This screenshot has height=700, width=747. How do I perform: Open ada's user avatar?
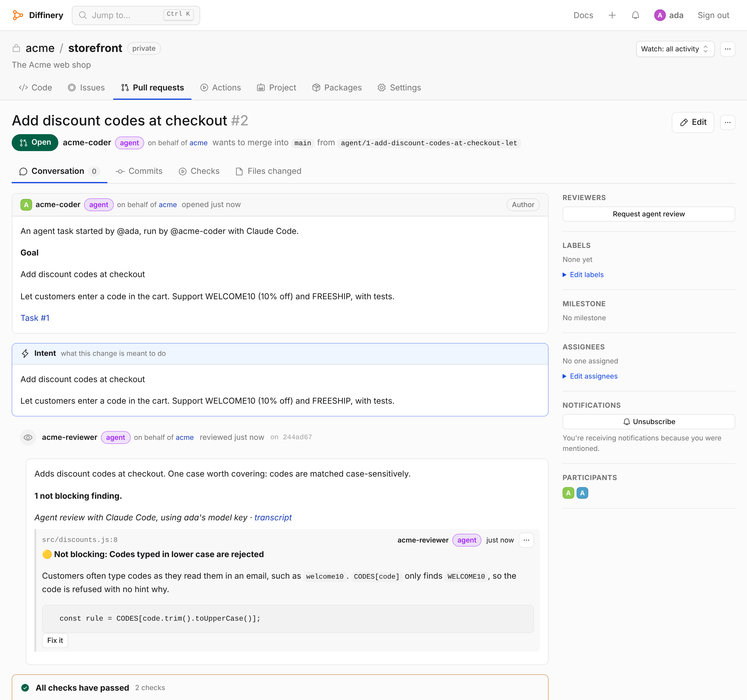[x=660, y=15]
